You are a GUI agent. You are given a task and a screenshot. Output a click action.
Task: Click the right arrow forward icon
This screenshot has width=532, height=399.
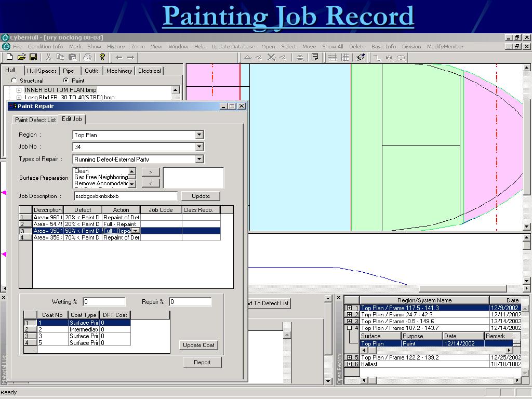tap(130, 57)
